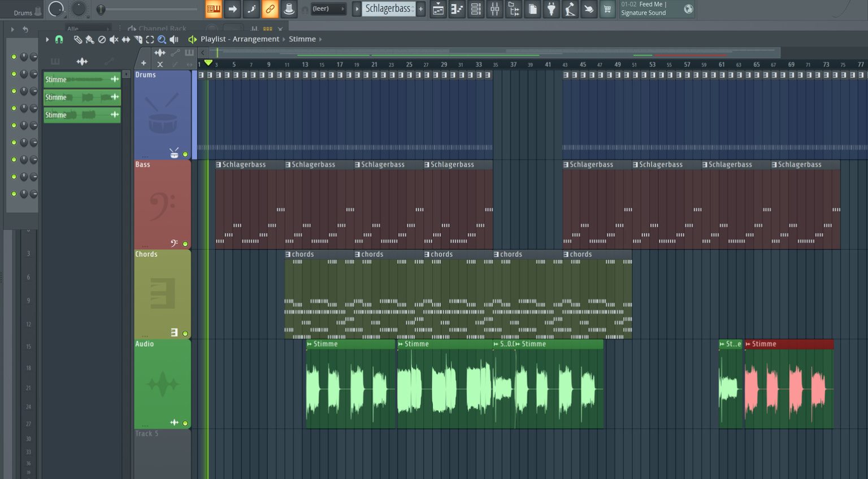Click the drum icon on Drums track
868x479 pixels.
[x=174, y=153]
